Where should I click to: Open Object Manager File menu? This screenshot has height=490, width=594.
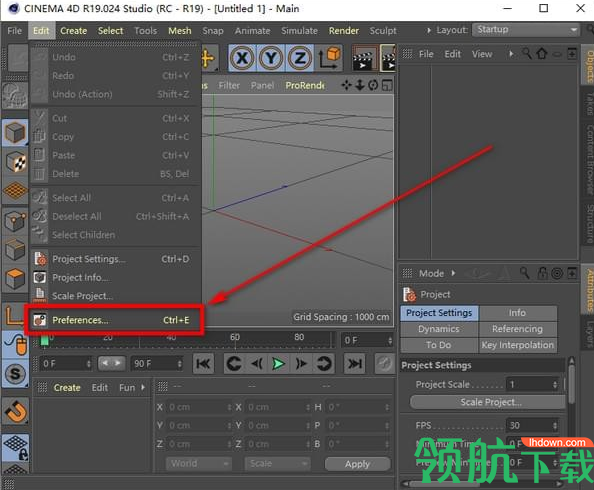(x=426, y=54)
